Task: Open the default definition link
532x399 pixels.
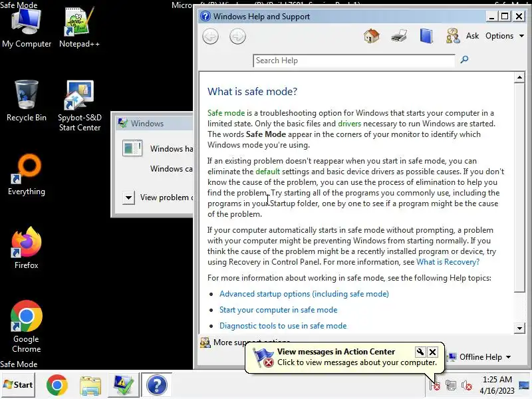Action: pyautogui.click(x=268, y=172)
